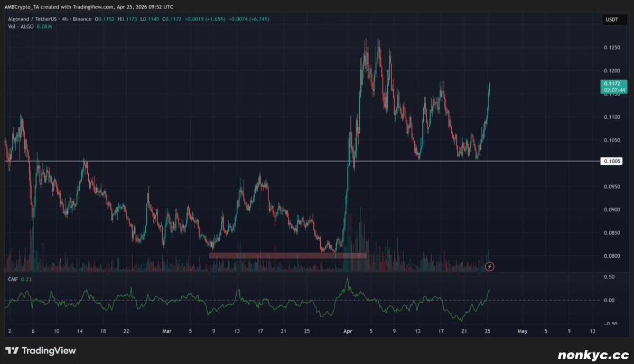Select the 0.1005 horizontal line price tag

point(612,161)
